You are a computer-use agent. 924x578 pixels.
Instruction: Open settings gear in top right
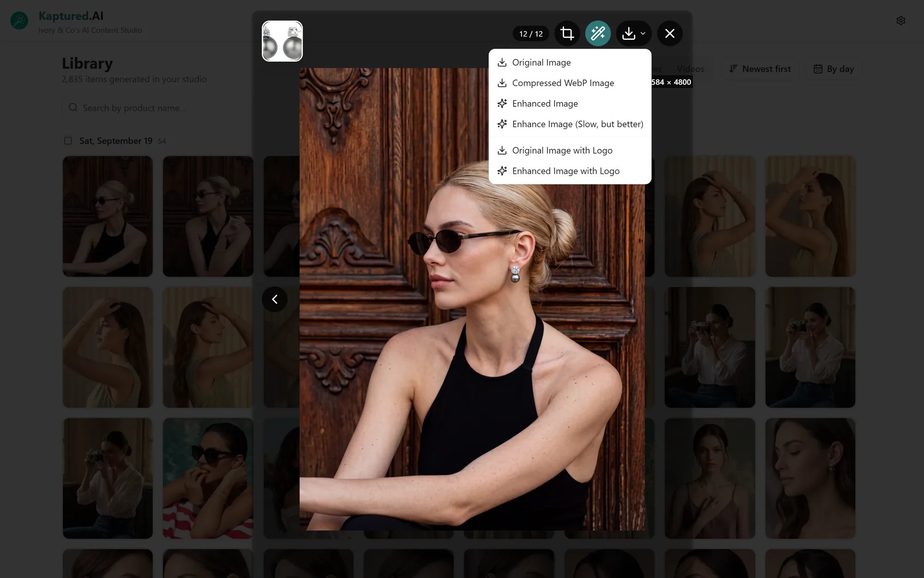900,20
